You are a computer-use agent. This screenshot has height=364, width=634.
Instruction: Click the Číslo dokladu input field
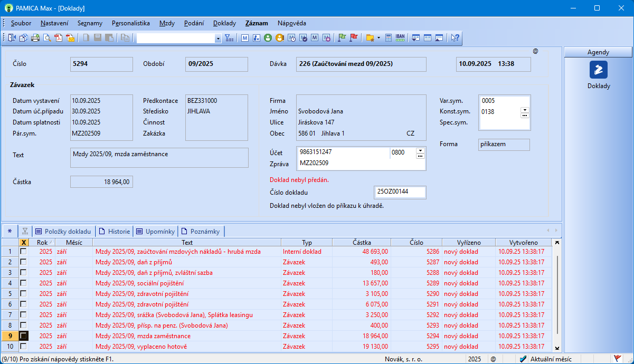tap(400, 192)
